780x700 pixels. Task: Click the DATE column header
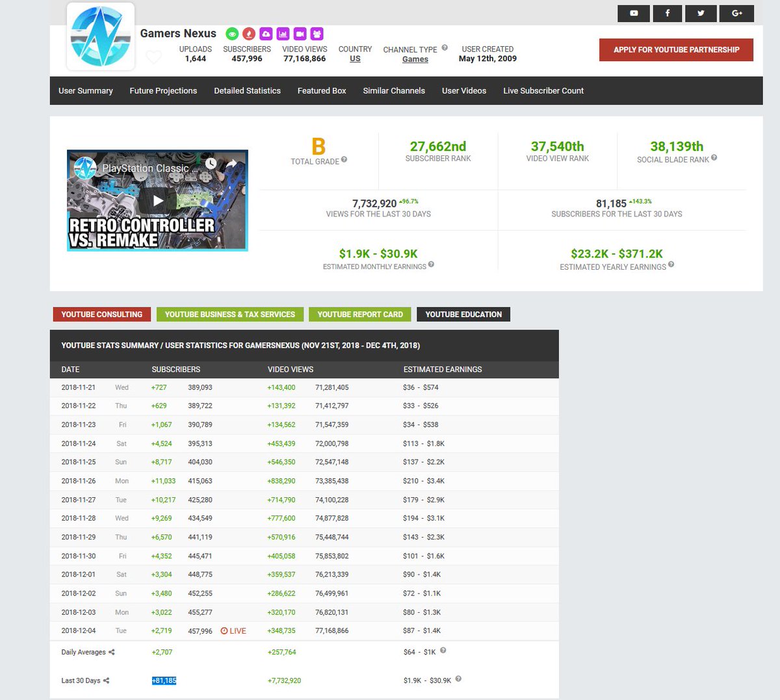point(70,369)
